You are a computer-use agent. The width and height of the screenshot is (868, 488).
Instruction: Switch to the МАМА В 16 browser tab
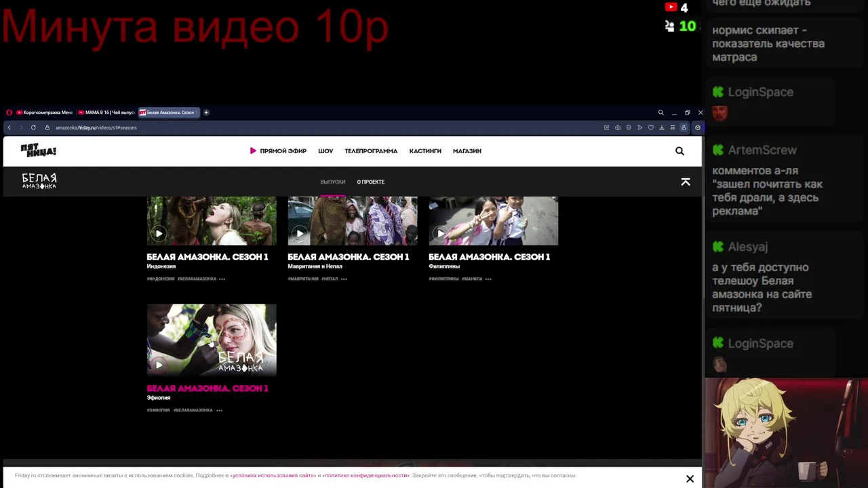(x=106, y=113)
